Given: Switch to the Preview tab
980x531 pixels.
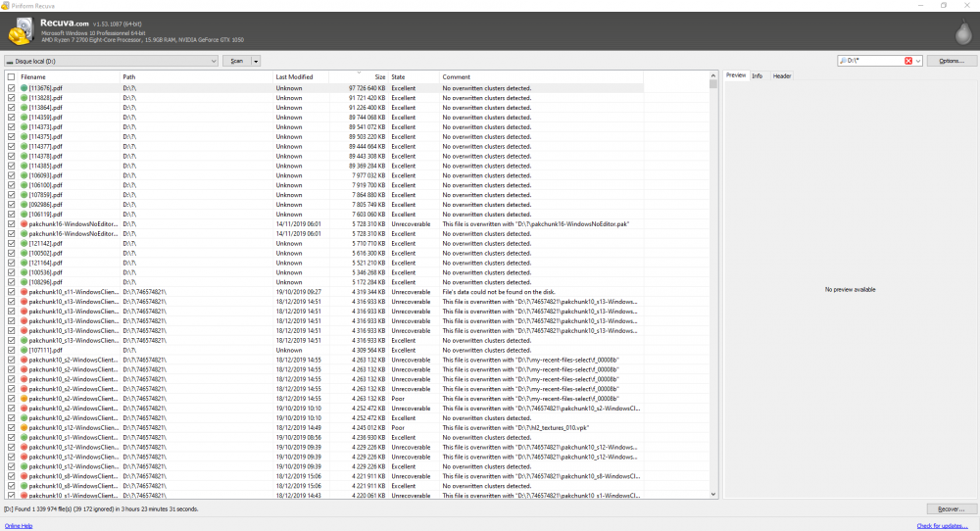Looking at the screenshot, I should tap(736, 75).
